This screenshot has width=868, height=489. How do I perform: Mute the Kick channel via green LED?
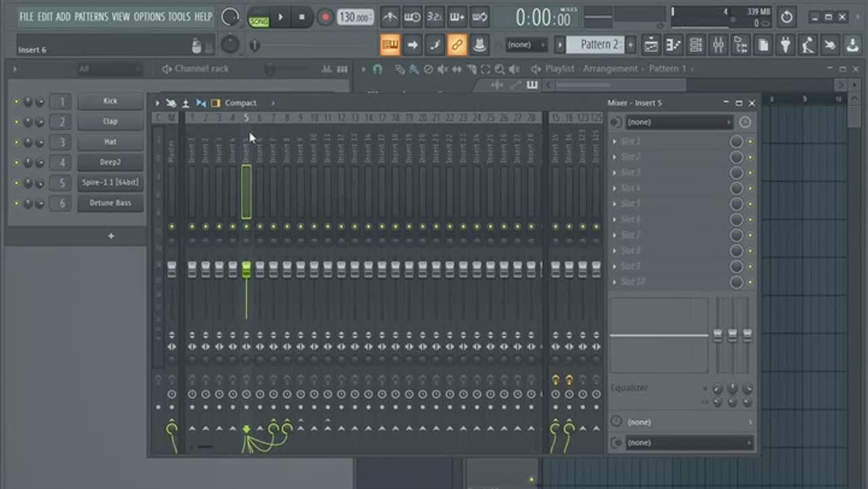coord(17,102)
